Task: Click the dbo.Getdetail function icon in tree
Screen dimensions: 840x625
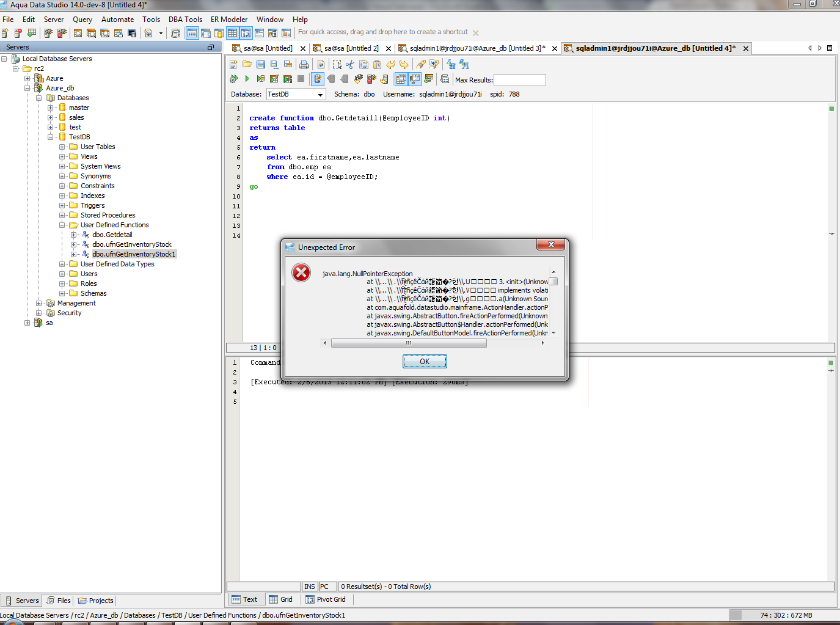Action: tap(86, 235)
